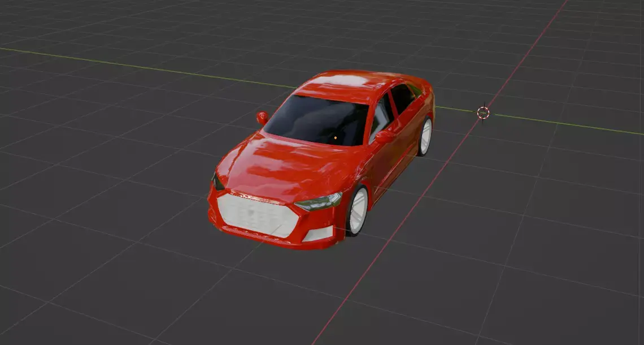Click the small orange origin dot on the windshield

point(335,137)
